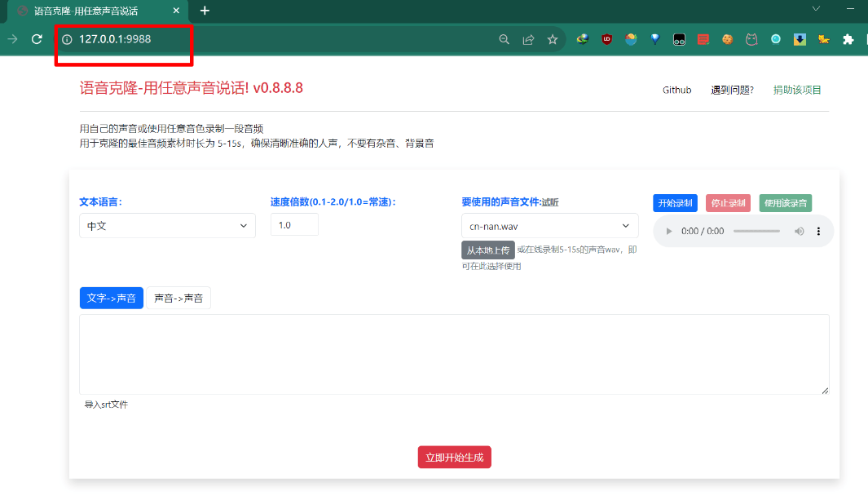868x500 pixels.
Task: Bookmark the page with the star icon
Action: 553,38
